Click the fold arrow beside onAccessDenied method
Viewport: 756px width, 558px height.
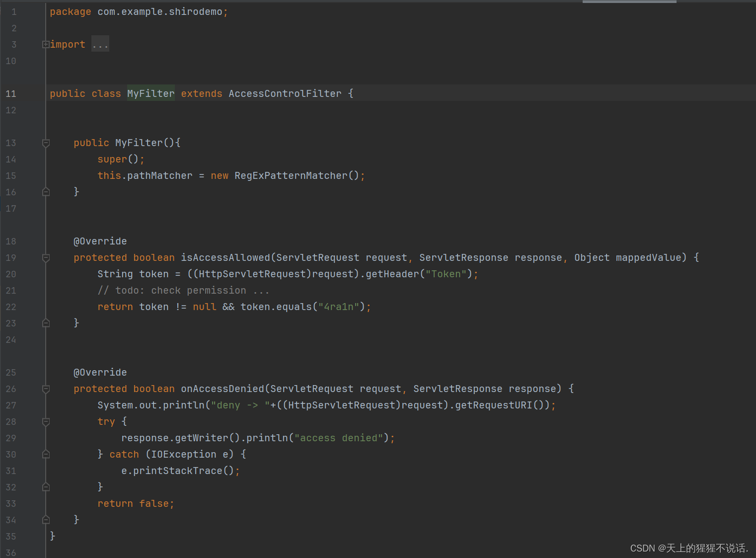45,389
